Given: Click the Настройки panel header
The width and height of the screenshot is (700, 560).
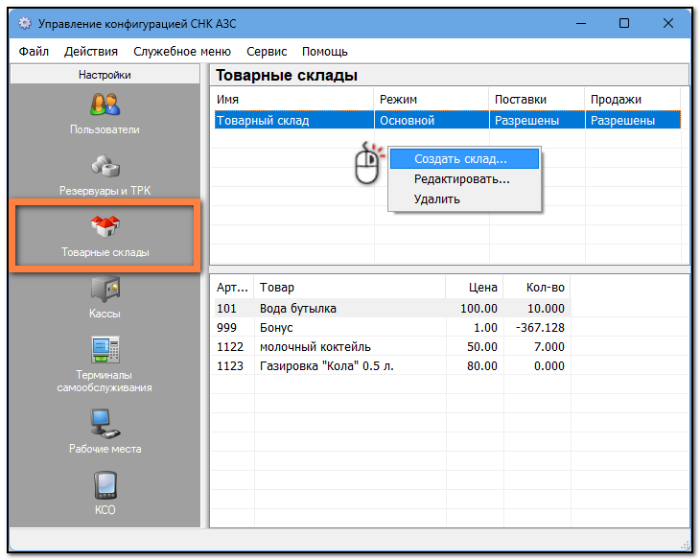Looking at the screenshot, I should tap(104, 75).
